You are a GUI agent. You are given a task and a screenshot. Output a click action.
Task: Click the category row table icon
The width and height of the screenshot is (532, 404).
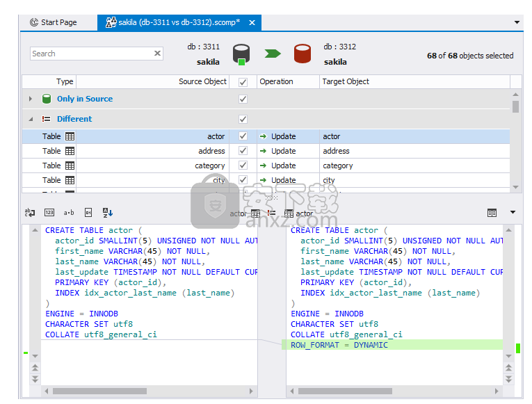(70, 165)
